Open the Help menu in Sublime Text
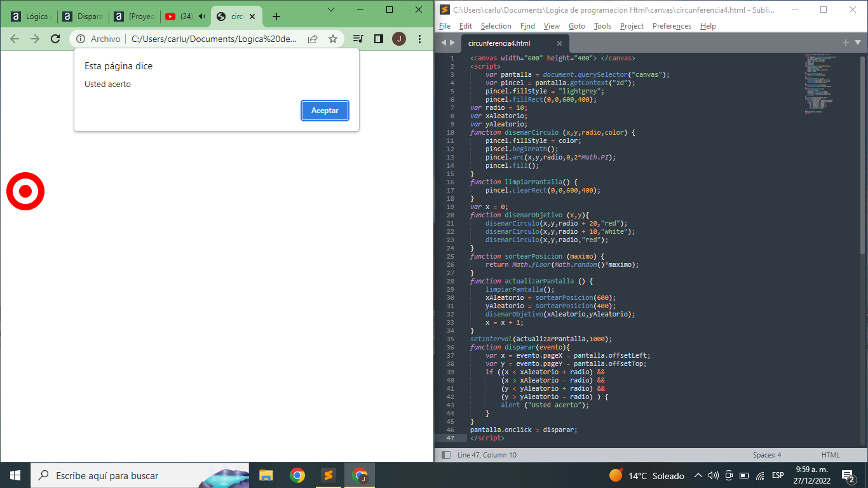 (708, 26)
